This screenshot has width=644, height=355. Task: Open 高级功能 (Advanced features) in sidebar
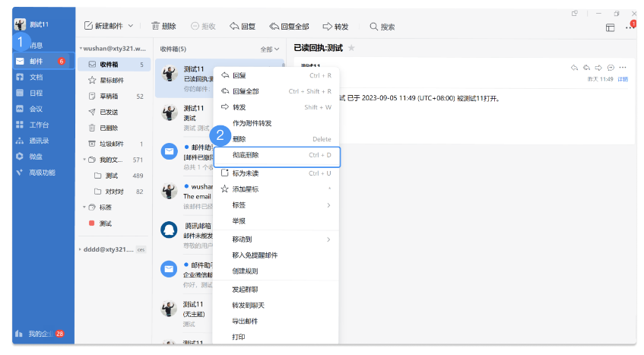(43, 173)
